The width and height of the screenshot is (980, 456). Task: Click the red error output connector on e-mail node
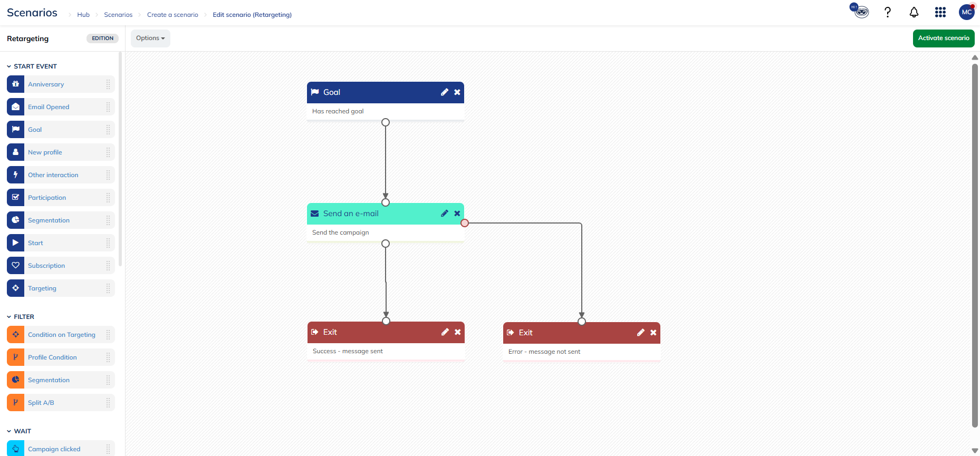click(465, 223)
